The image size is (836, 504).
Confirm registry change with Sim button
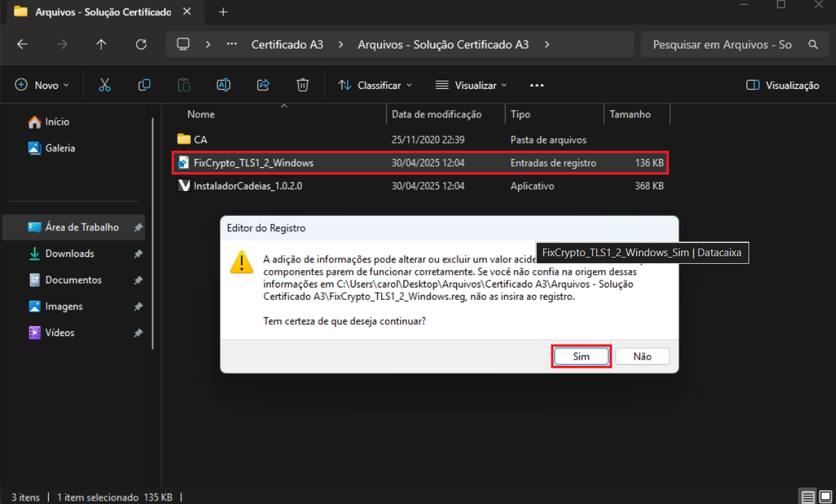coord(581,356)
